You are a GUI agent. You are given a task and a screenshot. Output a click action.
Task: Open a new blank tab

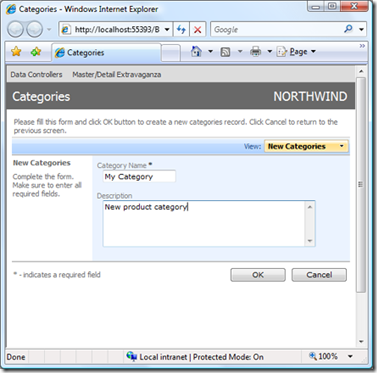pos(171,53)
